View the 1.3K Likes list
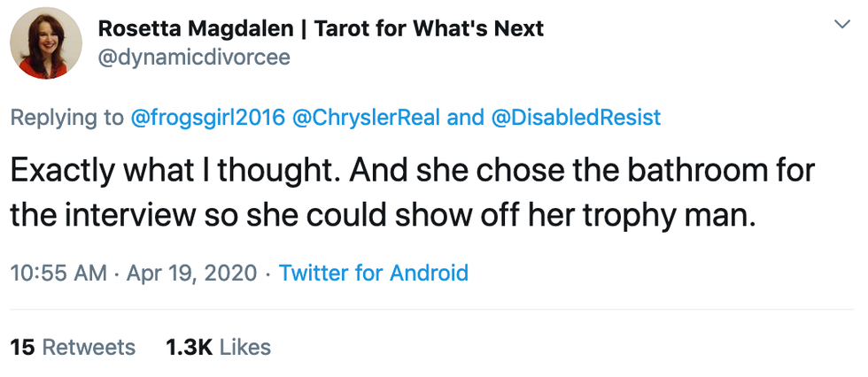The width and height of the screenshot is (868, 377). pos(218,347)
